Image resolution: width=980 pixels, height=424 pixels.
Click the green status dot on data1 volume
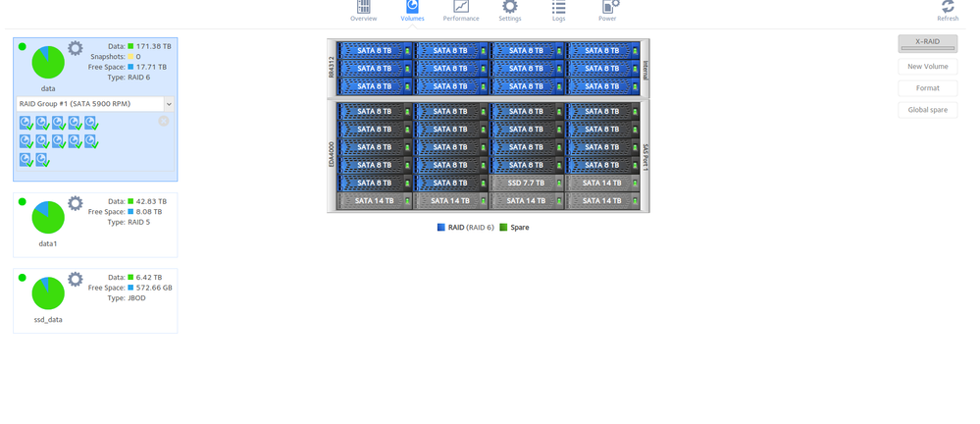23,201
